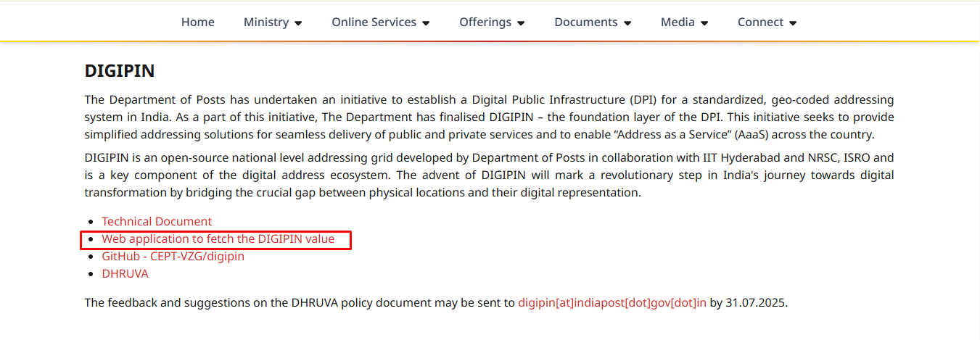The height and width of the screenshot is (340, 980).
Task: Open the Ministry menu
Action: [273, 22]
